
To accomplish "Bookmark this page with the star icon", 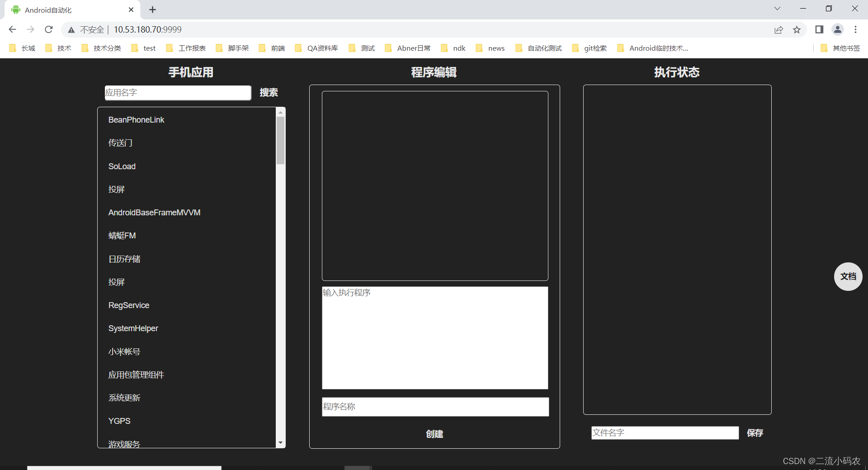I will tap(797, 30).
